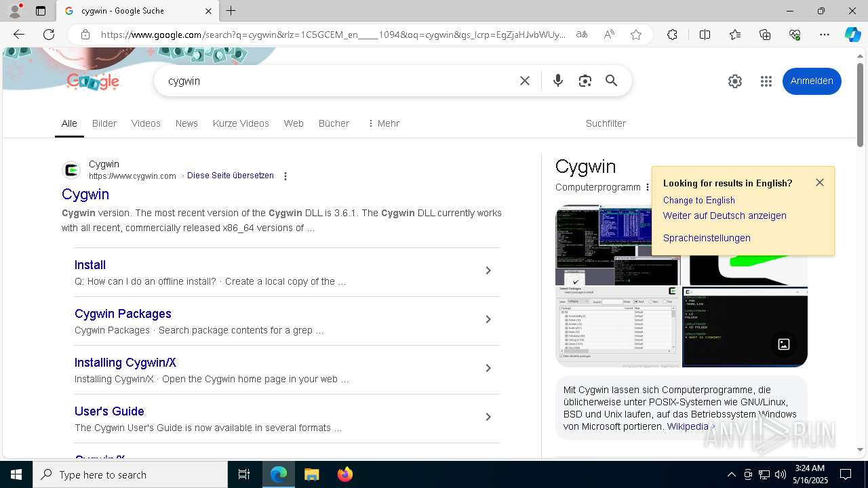868x488 pixels.
Task: Click the browser profile icon
Action: click(15, 11)
